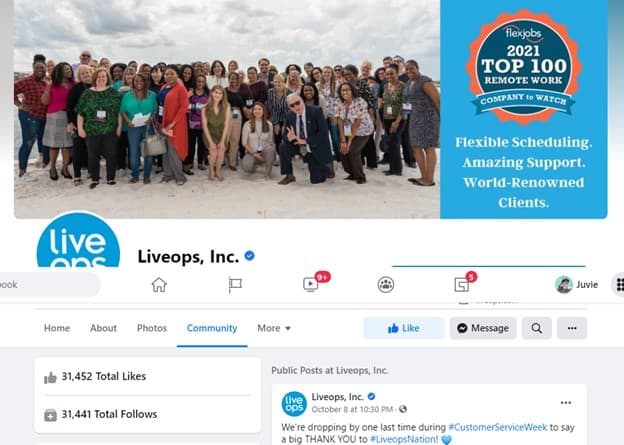Send a Message to Liveops
The image size is (624, 445).
(x=483, y=328)
